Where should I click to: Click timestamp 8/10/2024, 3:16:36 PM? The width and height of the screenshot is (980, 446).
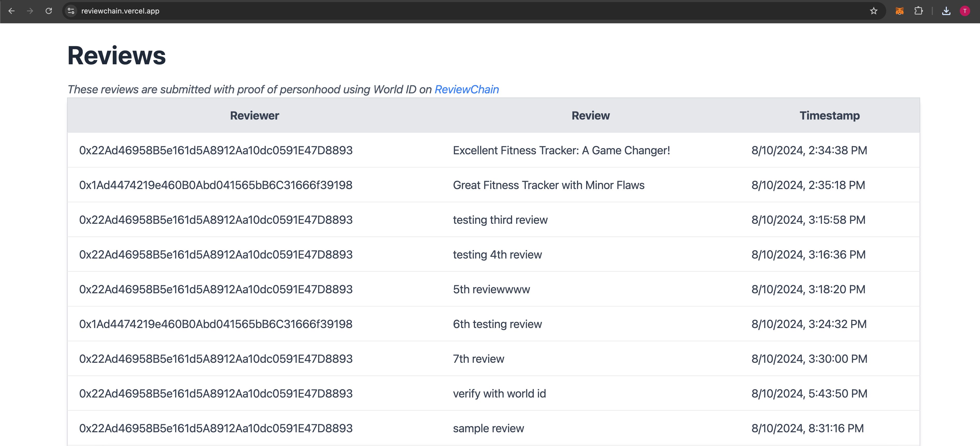[x=808, y=255]
